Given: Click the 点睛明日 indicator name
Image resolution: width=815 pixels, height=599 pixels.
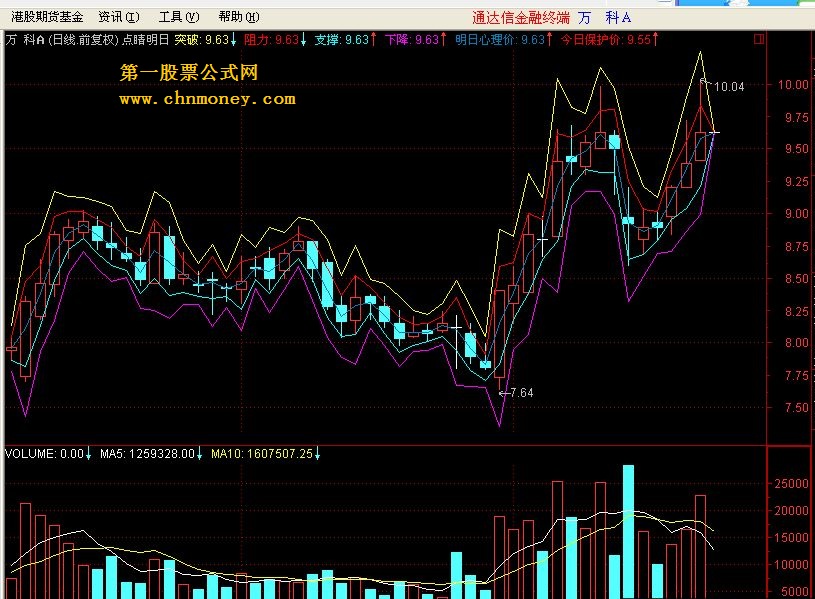Looking at the screenshot, I should tap(146, 40).
